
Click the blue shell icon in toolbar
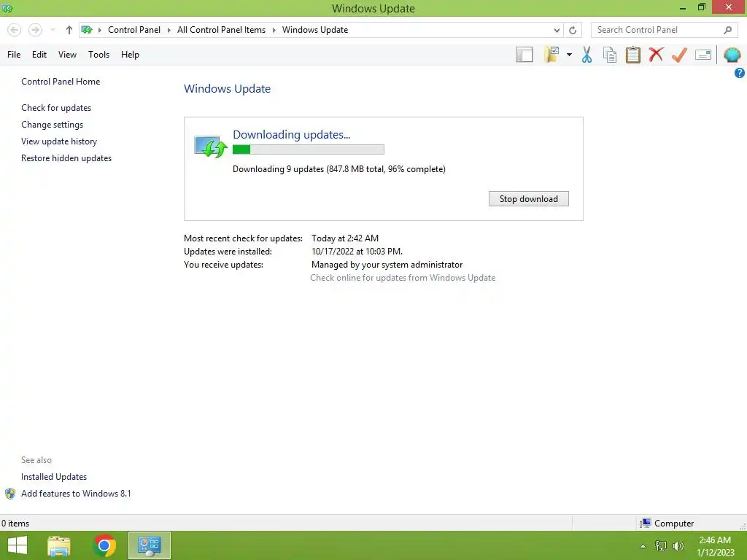732,55
